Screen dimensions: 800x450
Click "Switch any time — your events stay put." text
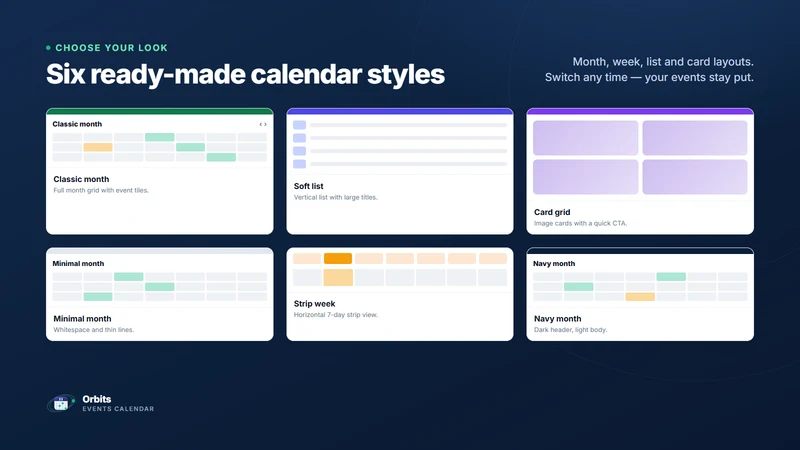649,78
